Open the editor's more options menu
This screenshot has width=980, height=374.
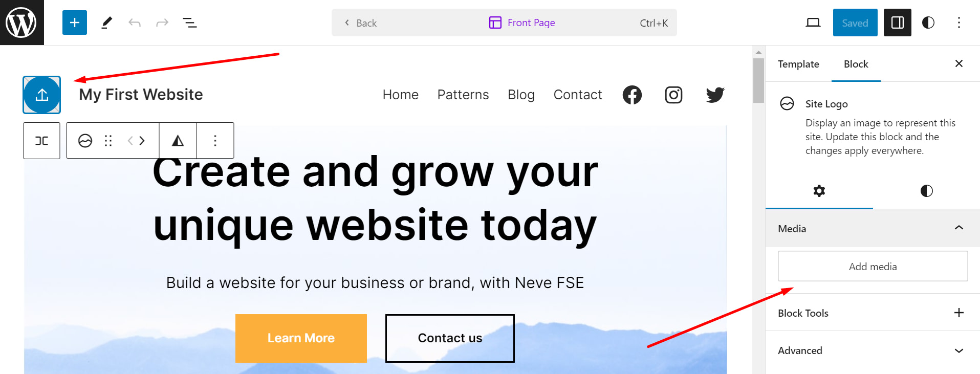click(959, 23)
